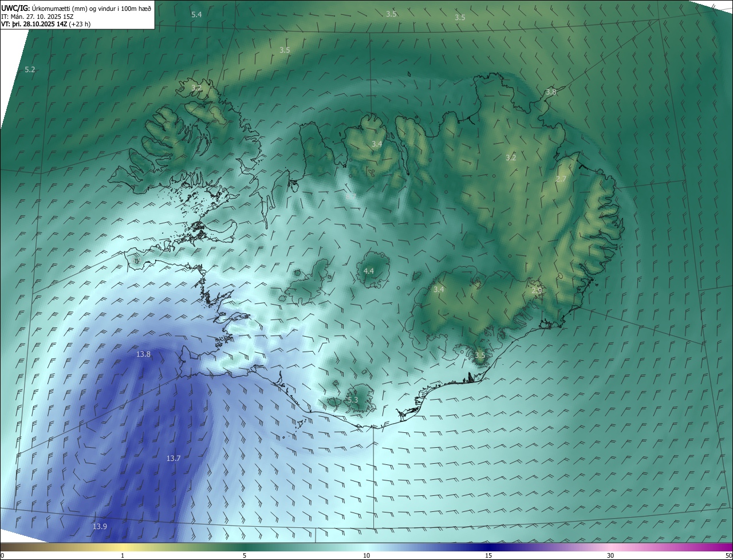Select the 3.8 value label
The image size is (733, 560).
(x=551, y=92)
